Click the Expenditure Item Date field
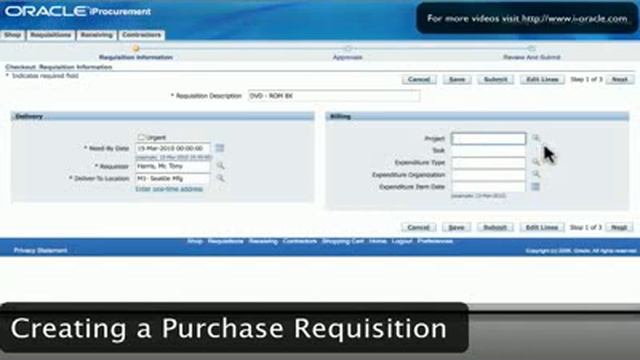The image size is (640, 360). [x=489, y=187]
